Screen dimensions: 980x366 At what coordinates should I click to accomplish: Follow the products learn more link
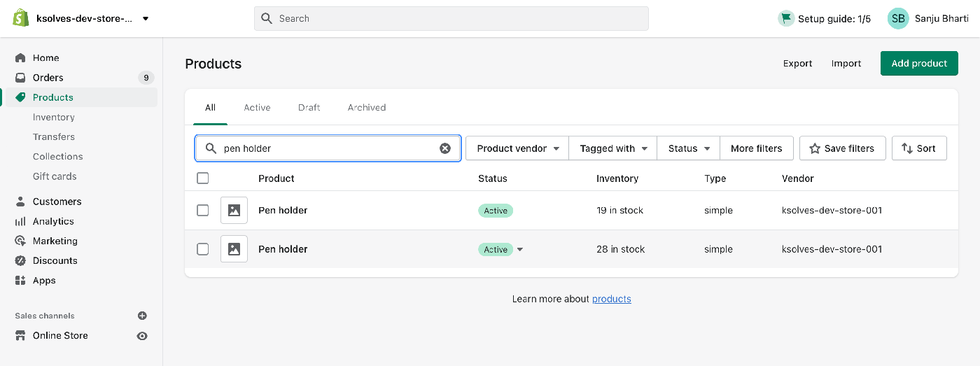coord(612,299)
